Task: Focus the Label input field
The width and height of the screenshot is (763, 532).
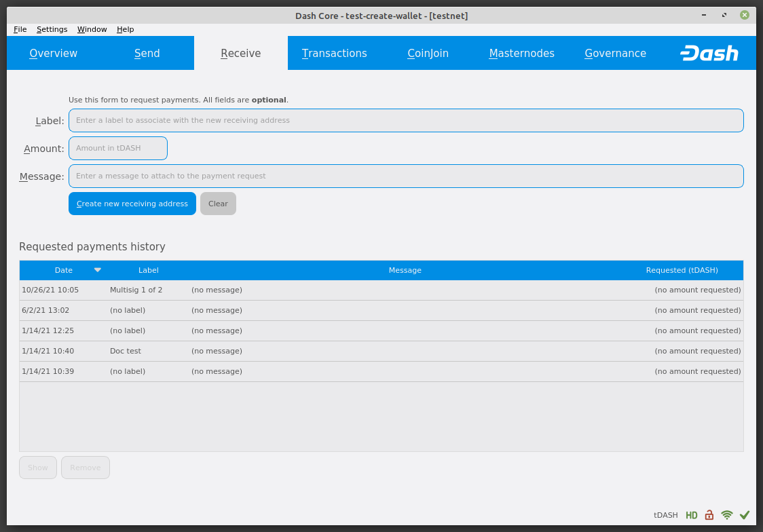Action: click(x=406, y=120)
